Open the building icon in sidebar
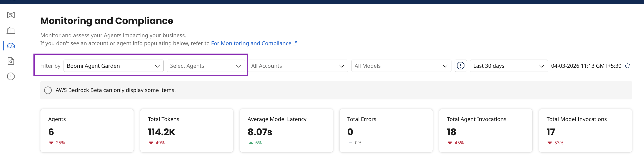644x159 pixels. [x=11, y=31]
